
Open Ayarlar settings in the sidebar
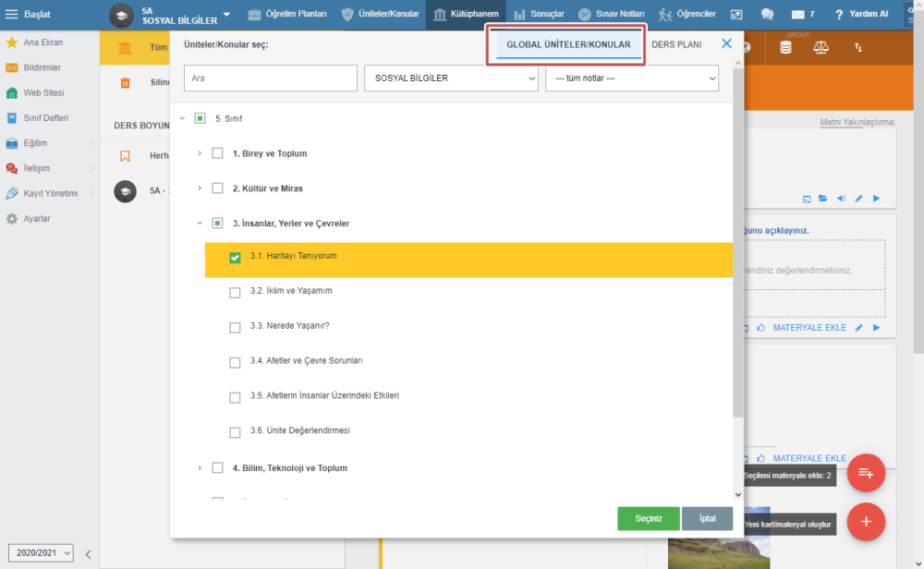coord(37,219)
